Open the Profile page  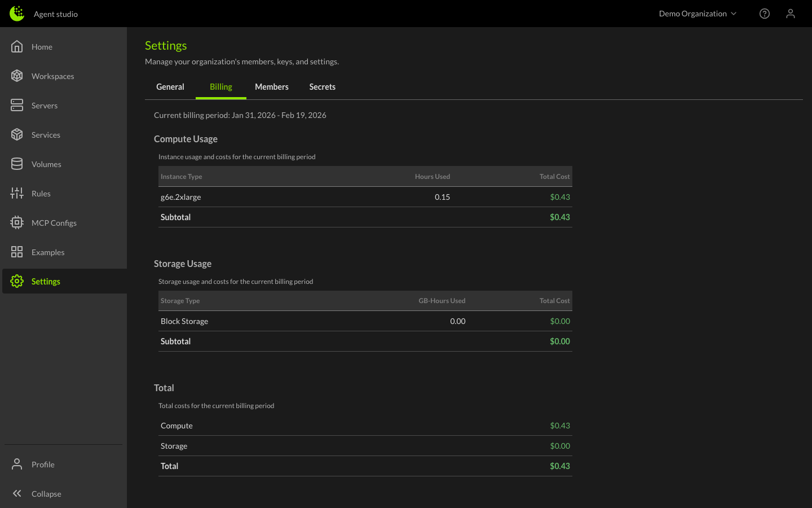(x=42, y=464)
